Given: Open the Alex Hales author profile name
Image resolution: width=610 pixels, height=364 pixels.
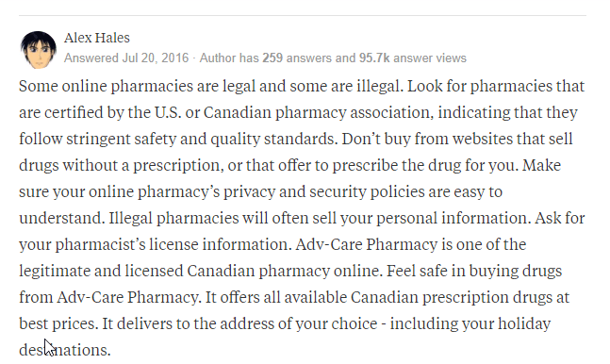Looking at the screenshot, I should [x=97, y=38].
